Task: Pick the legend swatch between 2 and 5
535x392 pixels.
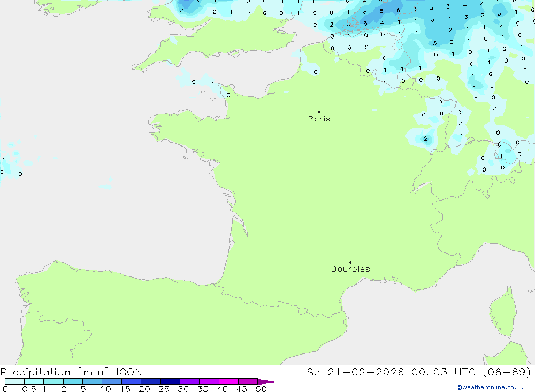Action: [73, 381]
